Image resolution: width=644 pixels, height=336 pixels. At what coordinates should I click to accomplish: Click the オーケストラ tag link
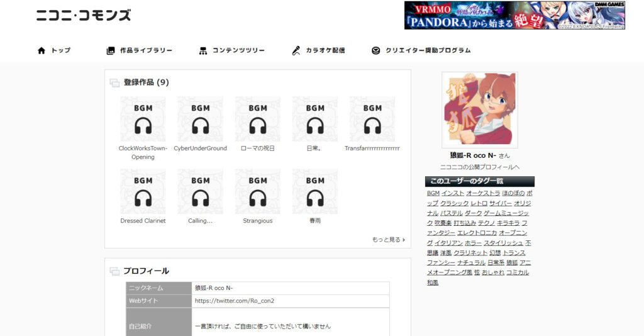pyautogui.click(x=483, y=194)
